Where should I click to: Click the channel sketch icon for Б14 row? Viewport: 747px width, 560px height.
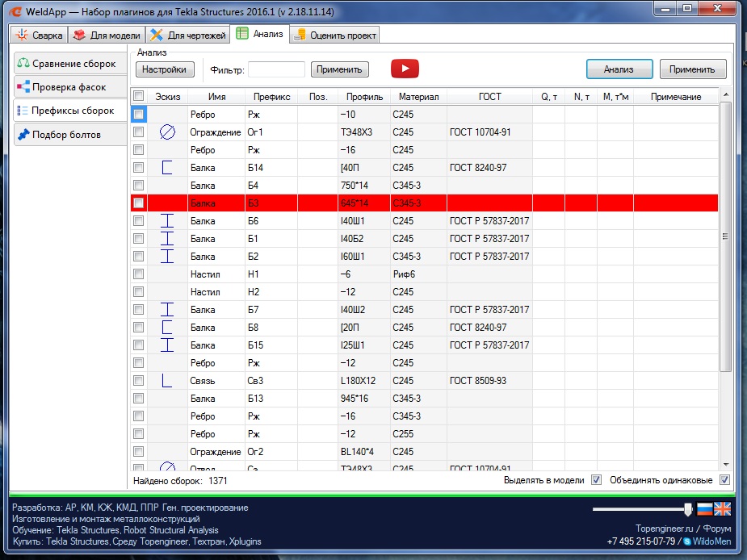[x=167, y=168]
